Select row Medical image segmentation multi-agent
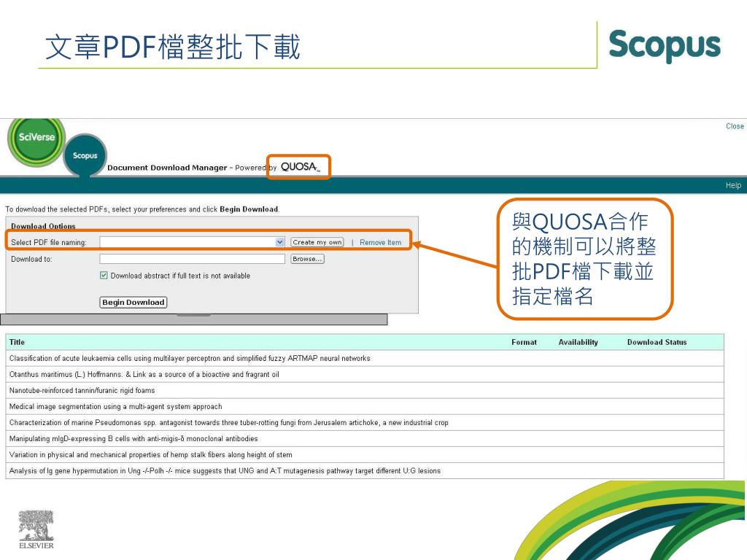 click(365, 407)
